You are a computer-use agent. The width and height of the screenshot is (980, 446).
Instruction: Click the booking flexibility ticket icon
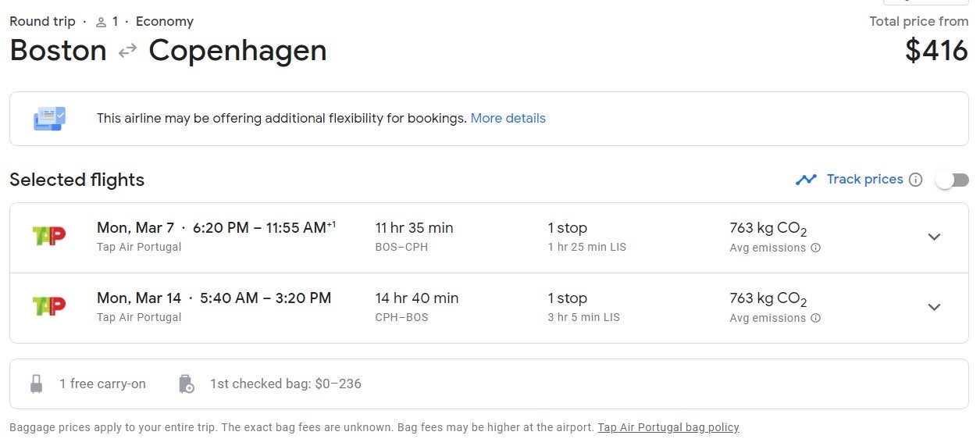click(49, 119)
